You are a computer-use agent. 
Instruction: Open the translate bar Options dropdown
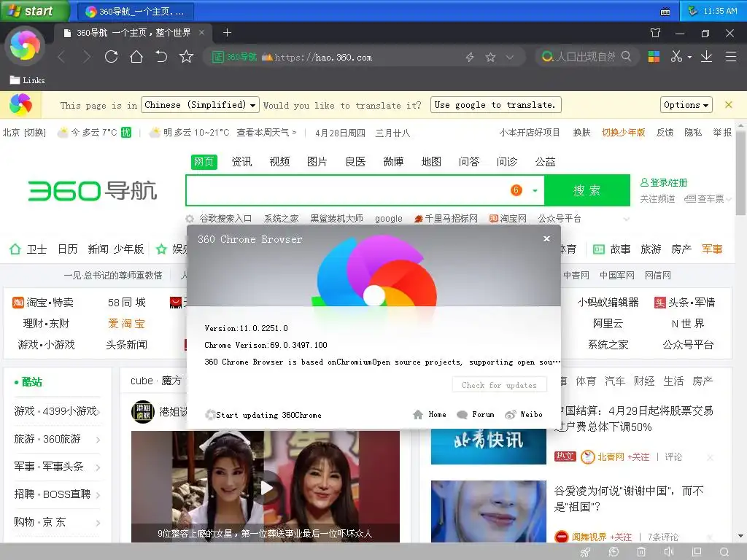pyautogui.click(x=686, y=105)
